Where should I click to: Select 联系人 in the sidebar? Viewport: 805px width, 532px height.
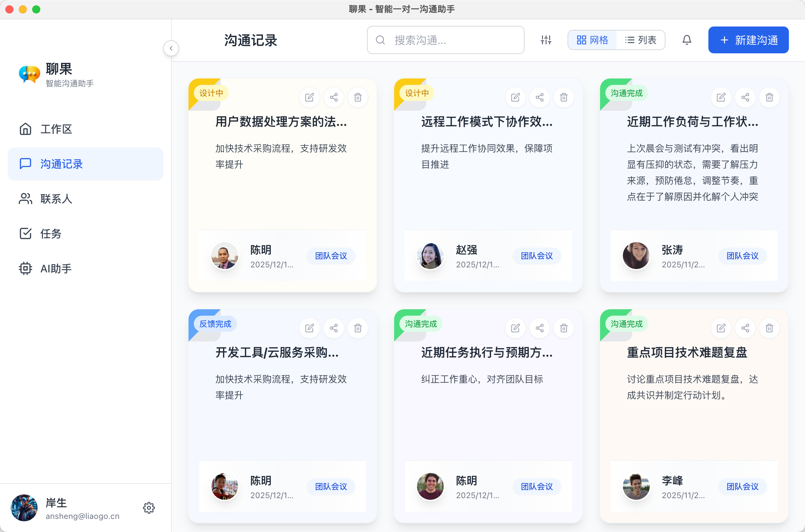(56, 199)
